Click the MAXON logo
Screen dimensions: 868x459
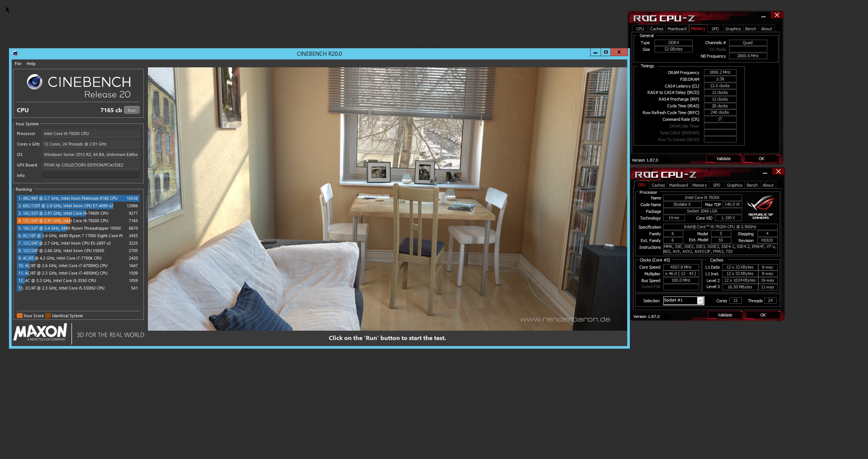coord(40,332)
